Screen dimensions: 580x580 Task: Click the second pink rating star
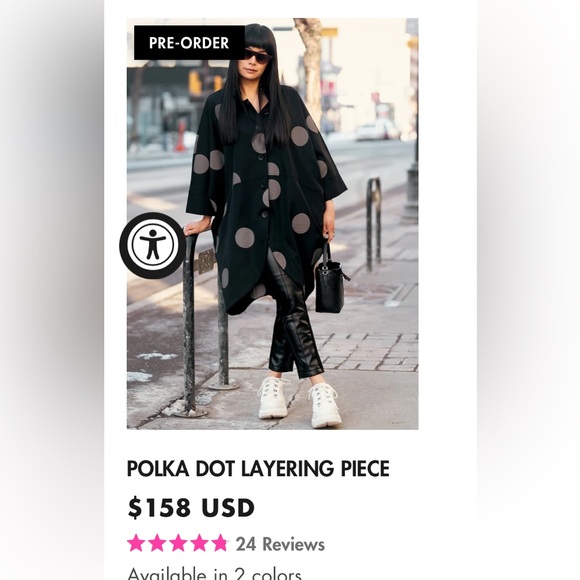tap(157, 543)
